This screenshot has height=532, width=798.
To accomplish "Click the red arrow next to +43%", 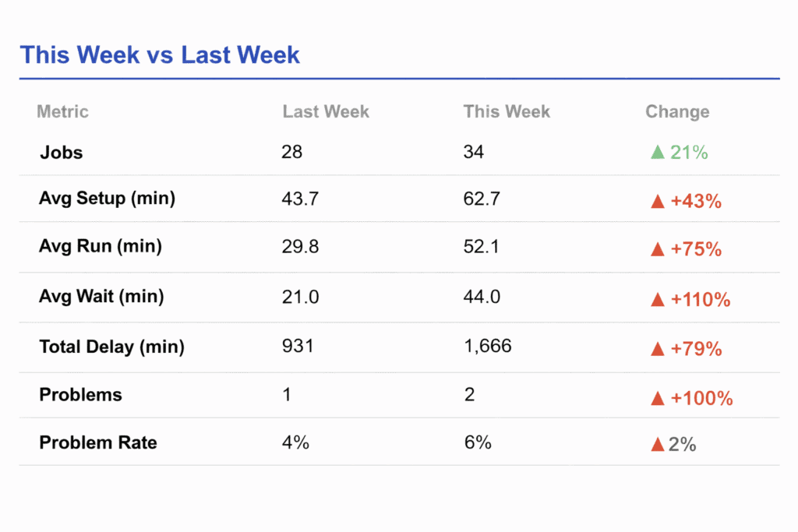I will [x=658, y=202].
